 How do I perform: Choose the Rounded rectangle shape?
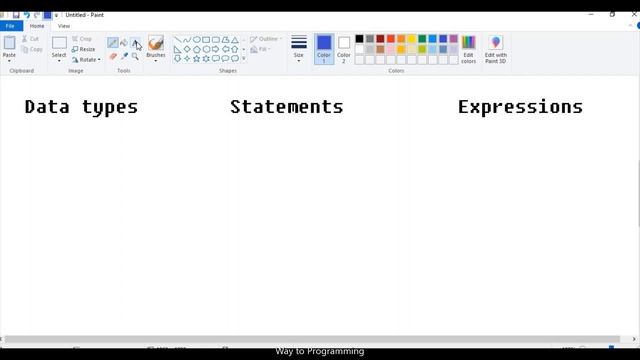click(216, 40)
